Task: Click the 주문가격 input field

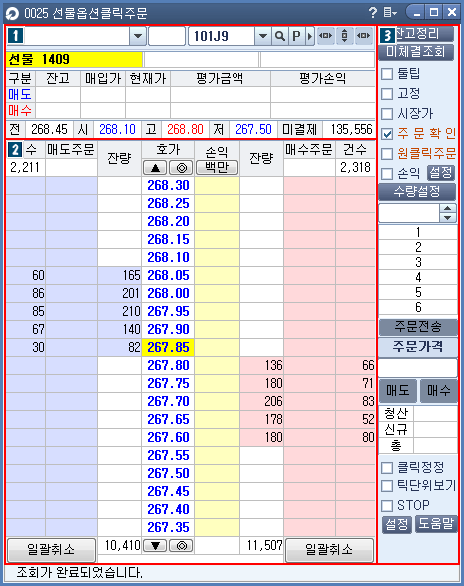Action: pyautogui.click(x=418, y=368)
